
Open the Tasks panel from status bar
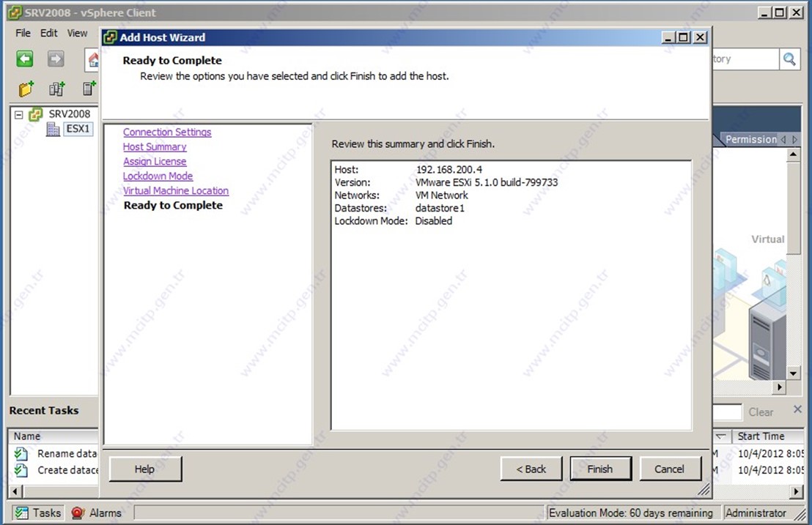click(38, 513)
